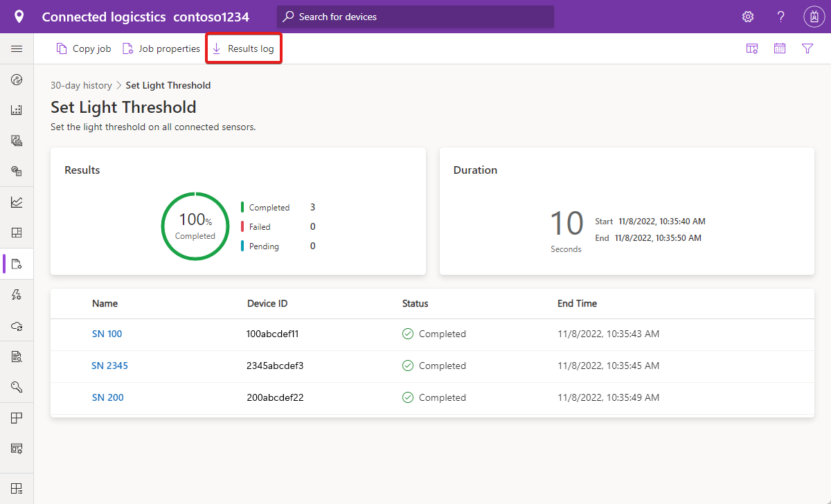Click end time 10:35:49 AM
This screenshot has height=504, width=831.
608,397
